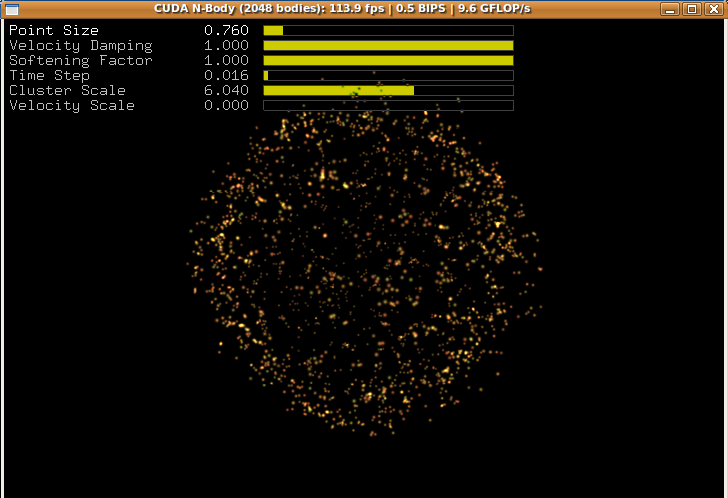Close the CUDA N-Body window
The height and width of the screenshot is (498, 728).
click(712, 9)
